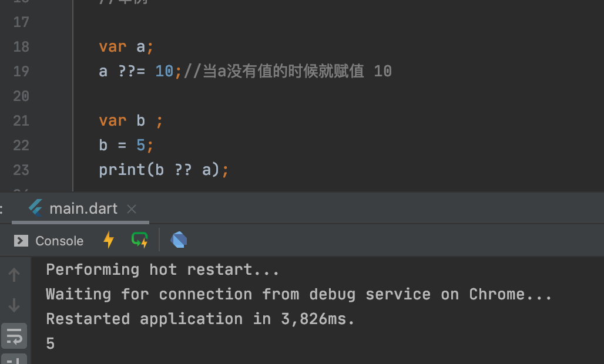
Task: Click the Flutter Hot Reload lightning icon
Action: click(109, 240)
